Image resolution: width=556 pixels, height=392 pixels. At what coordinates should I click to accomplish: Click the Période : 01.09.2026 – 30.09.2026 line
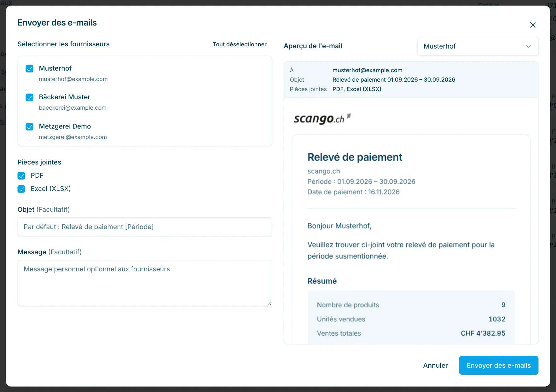tap(361, 182)
